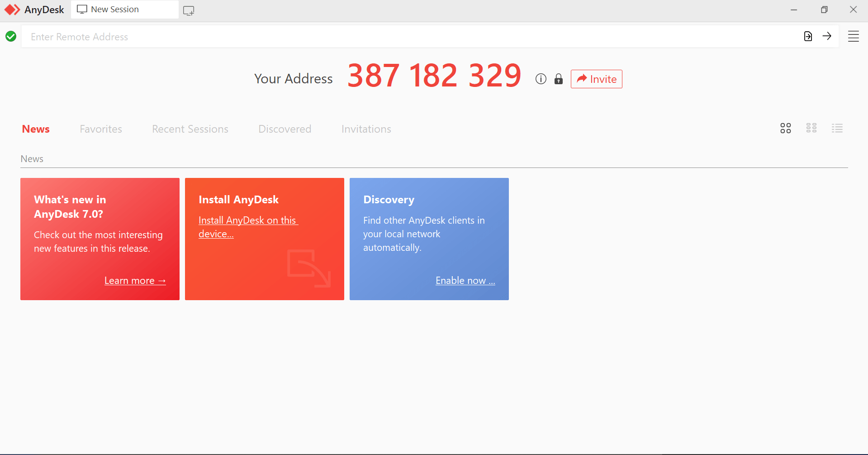Click the Invite button
868x455 pixels.
pos(596,79)
